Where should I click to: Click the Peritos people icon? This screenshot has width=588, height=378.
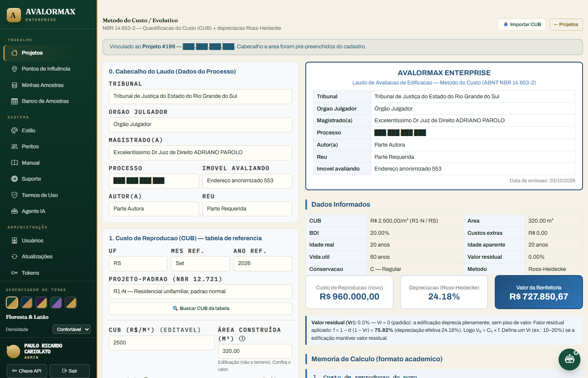[x=14, y=147]
